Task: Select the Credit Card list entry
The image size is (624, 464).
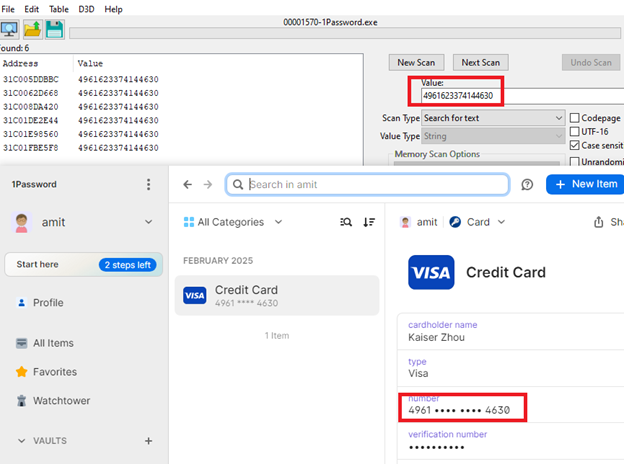Action: pos(277,295)
